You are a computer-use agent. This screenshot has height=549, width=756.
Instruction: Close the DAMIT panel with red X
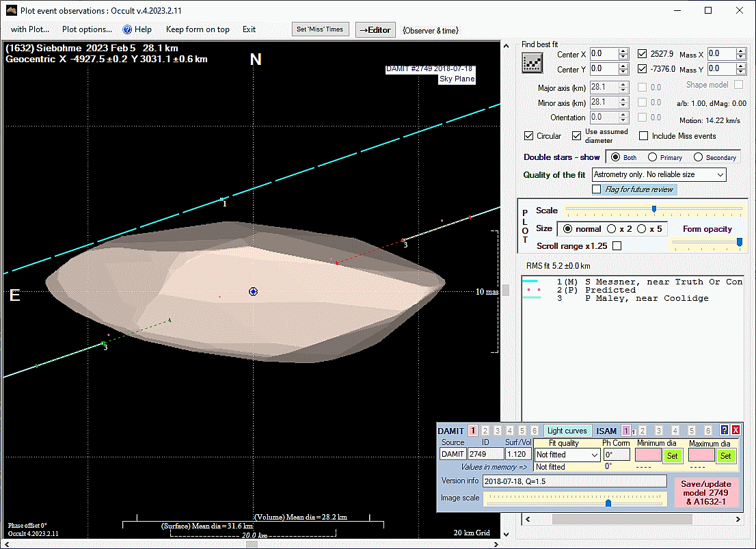point(735,431)
